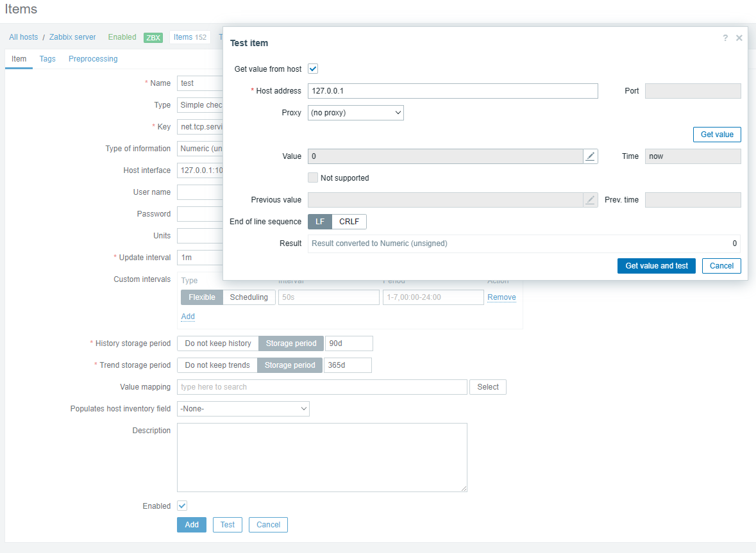Viewport: 756px width, 553px height.
Task: Focus the custom Interval field 50s
Action: pyautogui.click(x=329, y=297)
